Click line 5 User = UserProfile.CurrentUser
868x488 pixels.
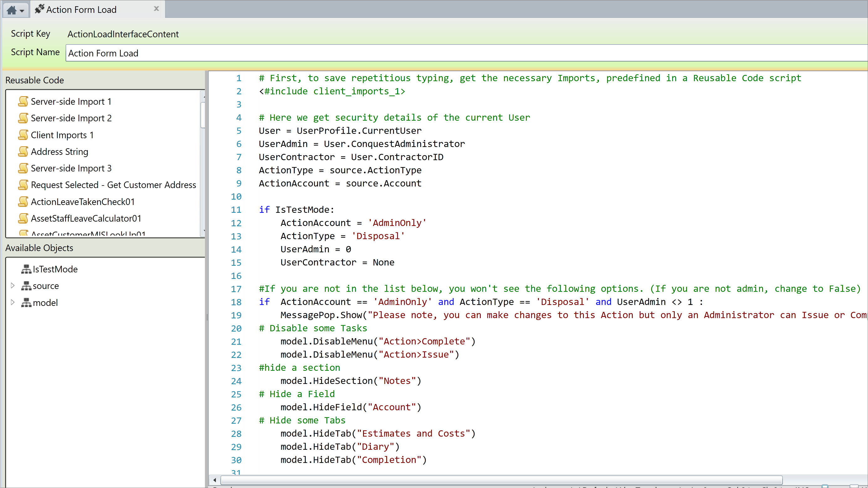tap(340, 130)
